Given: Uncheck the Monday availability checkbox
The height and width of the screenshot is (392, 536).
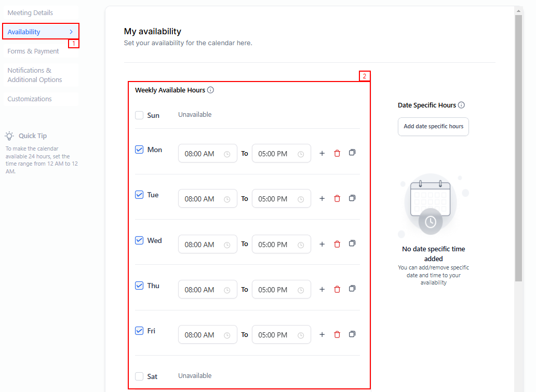Looking at the screenshot, I should (139, 150).
